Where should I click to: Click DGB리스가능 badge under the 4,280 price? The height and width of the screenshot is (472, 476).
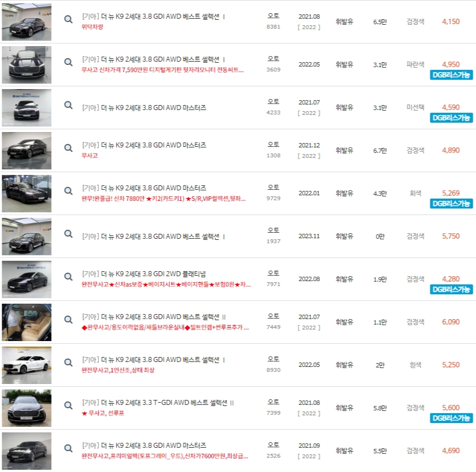[x=452, y=289]
